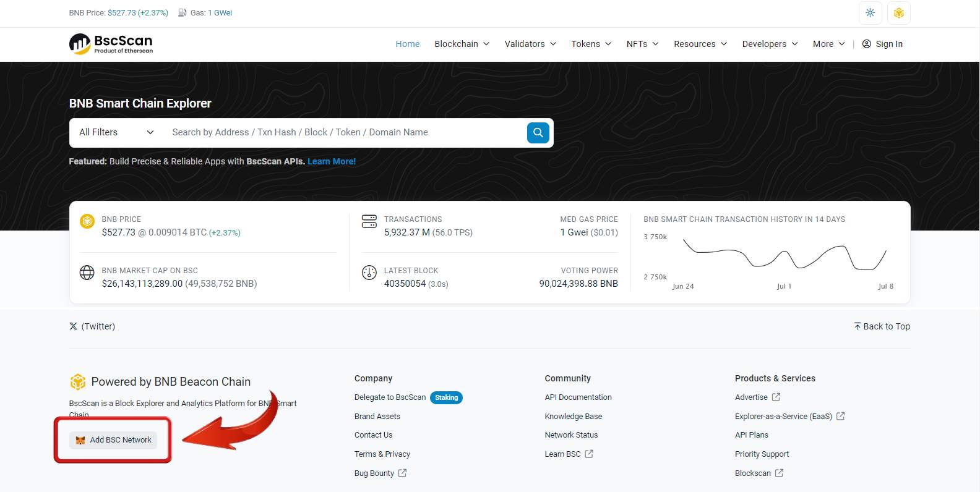Click the gauge icon beside Latest Block
The height and width of the screenshot is (492, 980).
click(x=369, y=273)
